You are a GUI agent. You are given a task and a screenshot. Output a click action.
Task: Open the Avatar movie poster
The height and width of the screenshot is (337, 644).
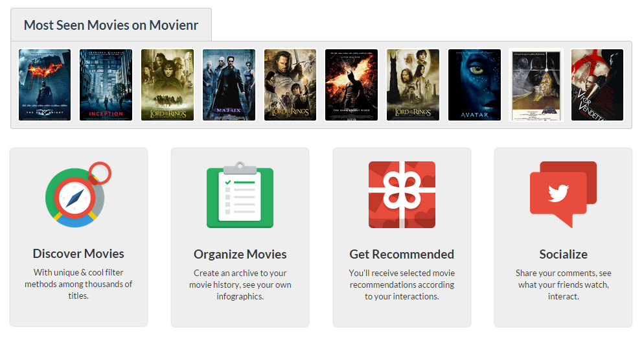474,85
